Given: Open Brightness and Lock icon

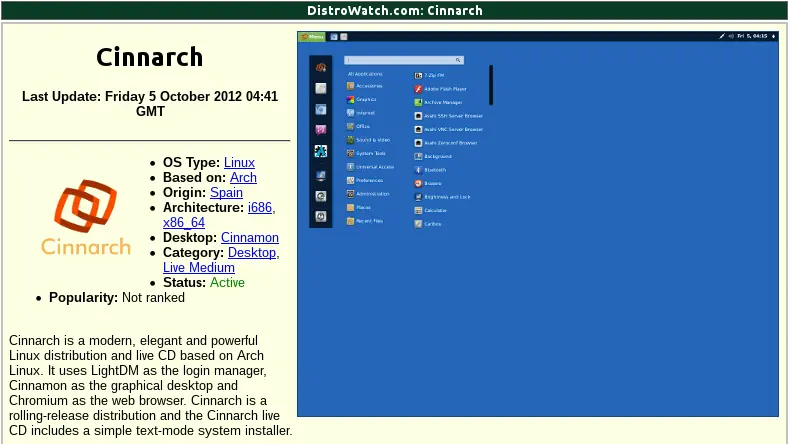Looking at the screenshot, I should pyautogui.click(x=418, y=197).
